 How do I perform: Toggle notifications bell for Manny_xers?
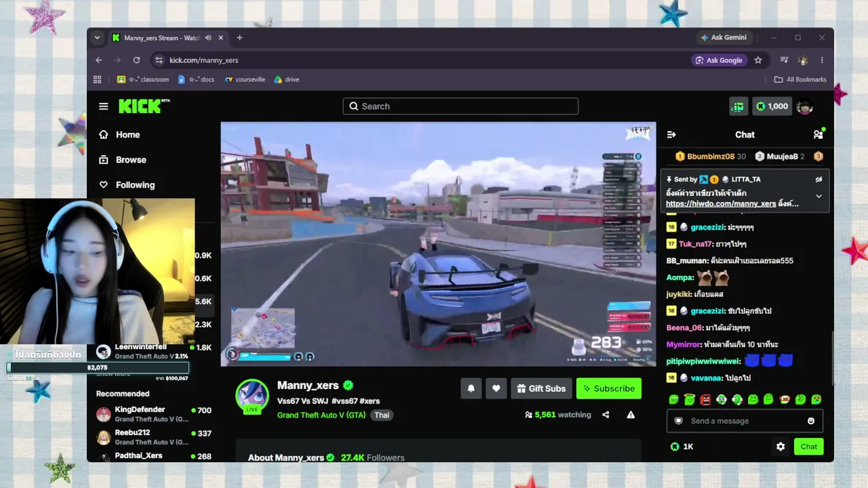471,388
